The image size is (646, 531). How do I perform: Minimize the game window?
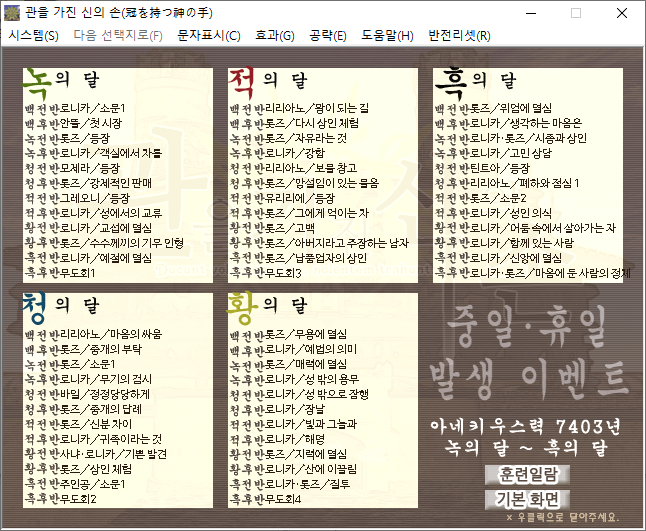click(x=531, y=13)
